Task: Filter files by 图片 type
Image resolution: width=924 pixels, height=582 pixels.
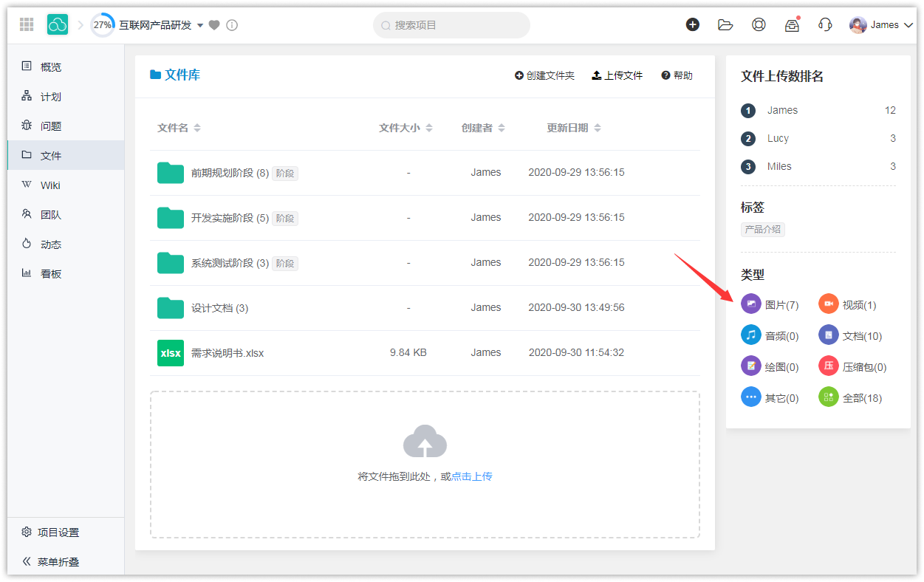Action: 770,304
